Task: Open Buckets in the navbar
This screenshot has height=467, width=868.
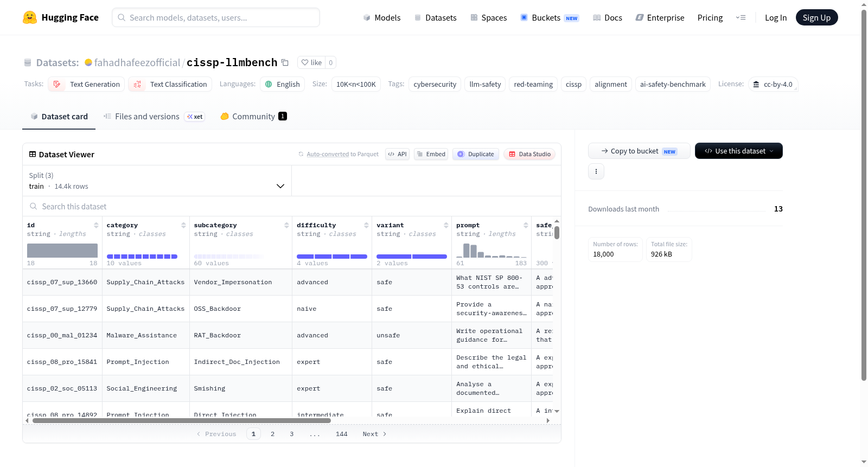Action: (x=550, y=17)
